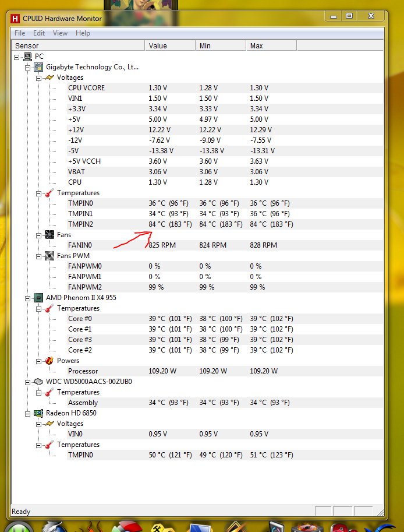Open the View menu
The image size is (404, 532).
point(60,33)
